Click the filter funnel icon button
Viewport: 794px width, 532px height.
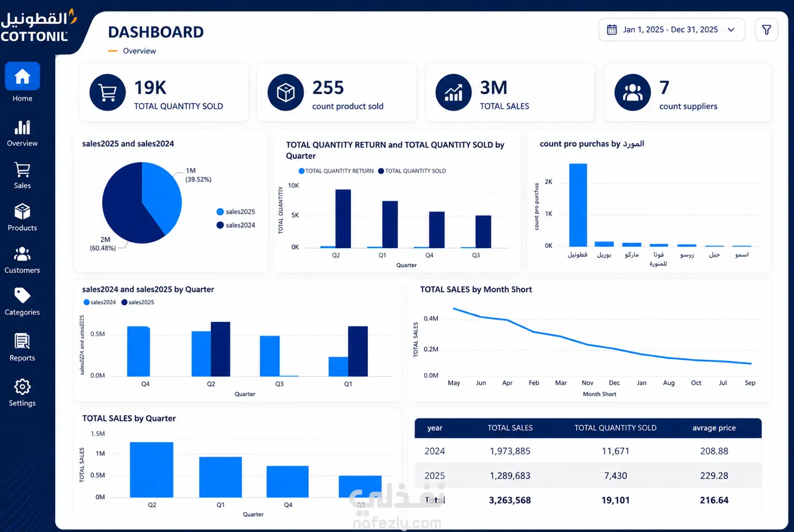tap(766, 30)
